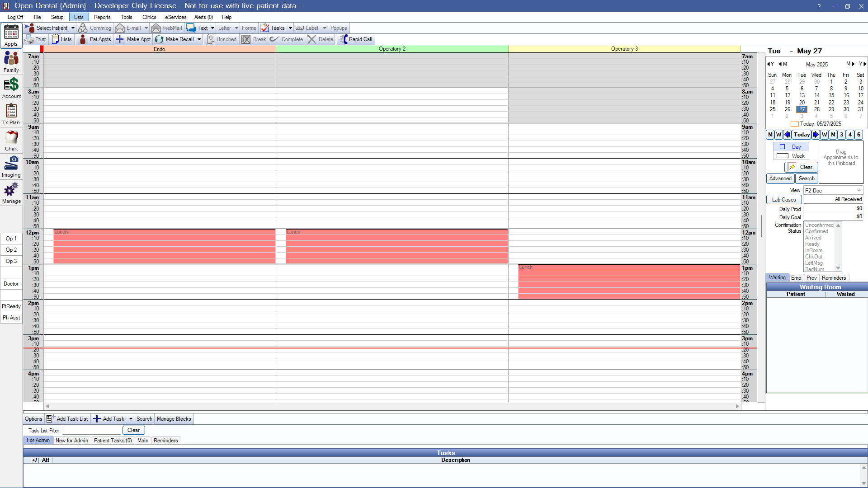This screenshot has width=868, height=488.
Task: Select Confirmed in Confirmation Status list
Action: [x=816, y=231]
